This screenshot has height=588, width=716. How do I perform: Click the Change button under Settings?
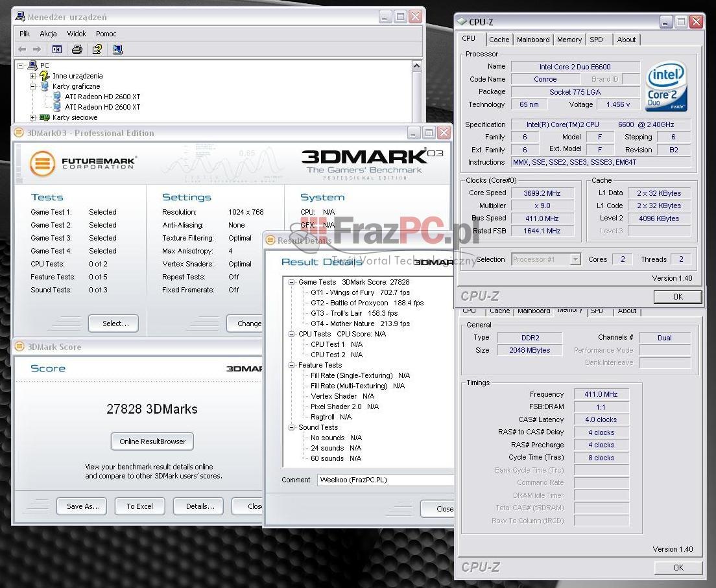coord(245,323)
